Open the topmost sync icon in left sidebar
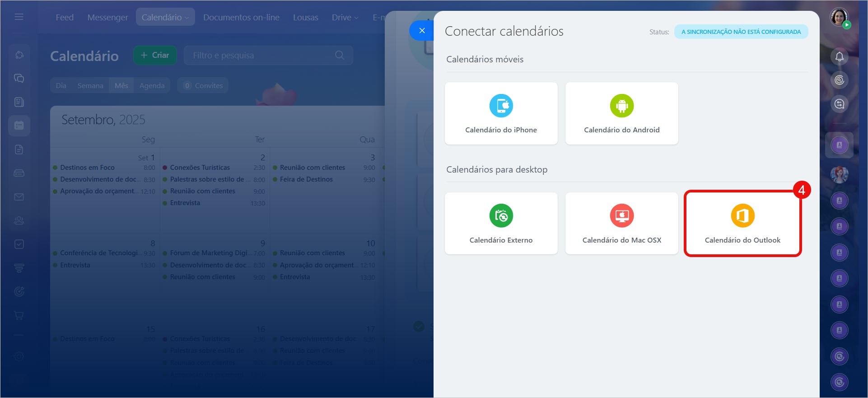The image size is (868, 398). tap(19, 55)
